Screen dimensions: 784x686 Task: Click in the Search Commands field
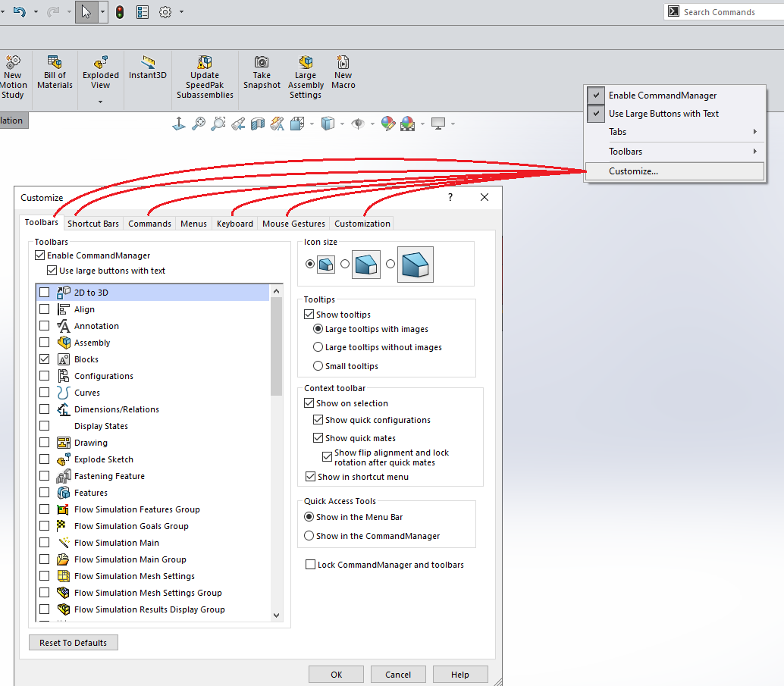tap(728, 12)
